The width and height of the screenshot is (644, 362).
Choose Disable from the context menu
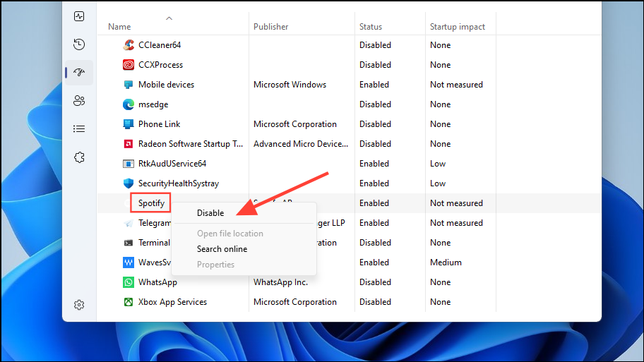(210, 213)
